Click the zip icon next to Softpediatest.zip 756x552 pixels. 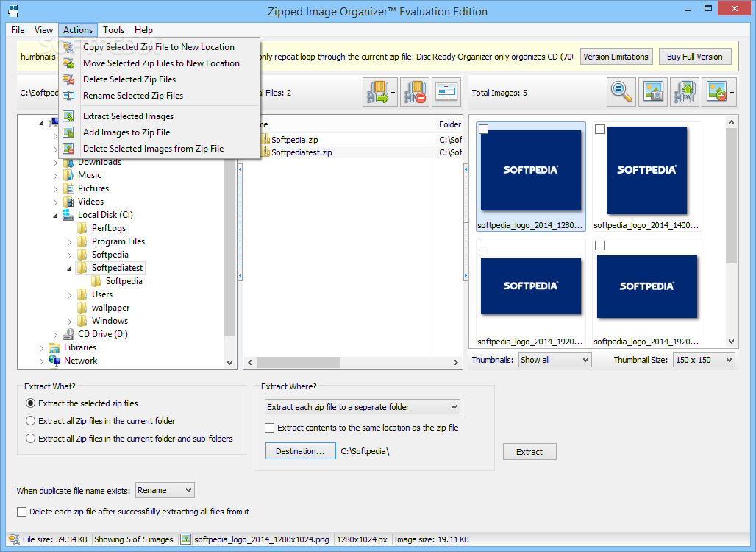pyautogui.click(x=265, y=152)
